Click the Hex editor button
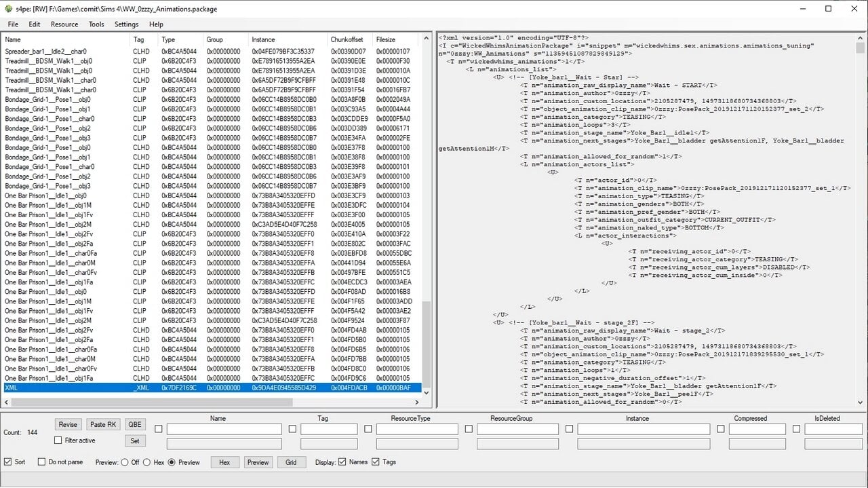Screen dimensions: 868x488 pos(224,462)
